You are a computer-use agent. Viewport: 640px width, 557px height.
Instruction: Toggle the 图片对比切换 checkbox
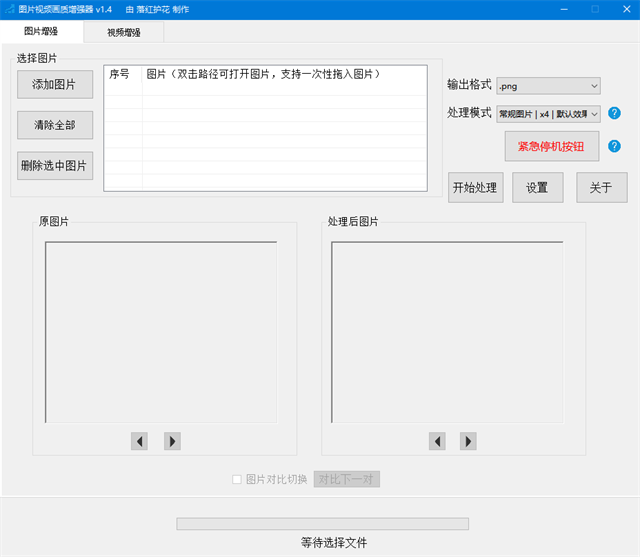(237, 479)
